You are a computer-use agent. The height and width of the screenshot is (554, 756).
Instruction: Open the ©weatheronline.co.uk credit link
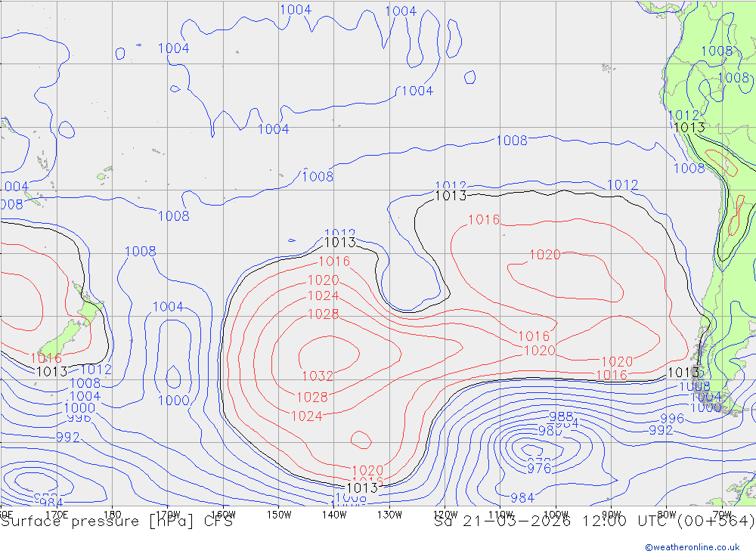[x=692, y=547]
